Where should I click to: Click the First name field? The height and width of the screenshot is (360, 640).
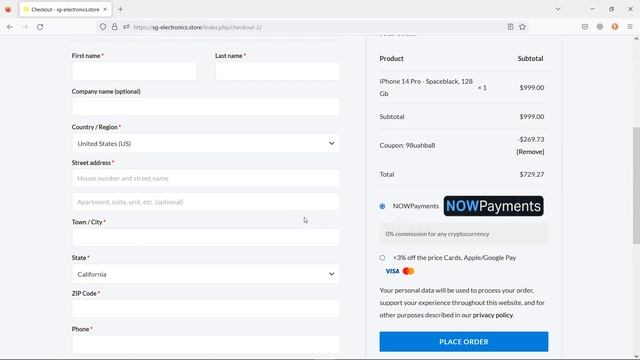134,71
